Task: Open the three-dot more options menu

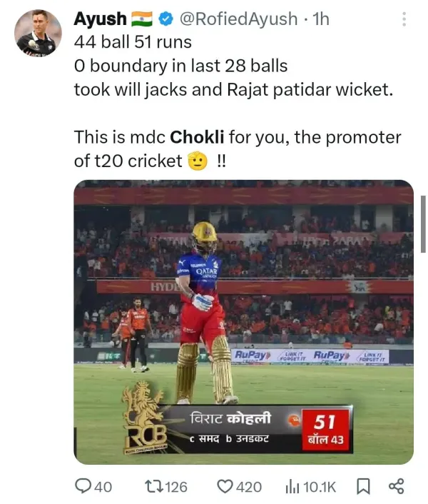Action: point(404,19)
